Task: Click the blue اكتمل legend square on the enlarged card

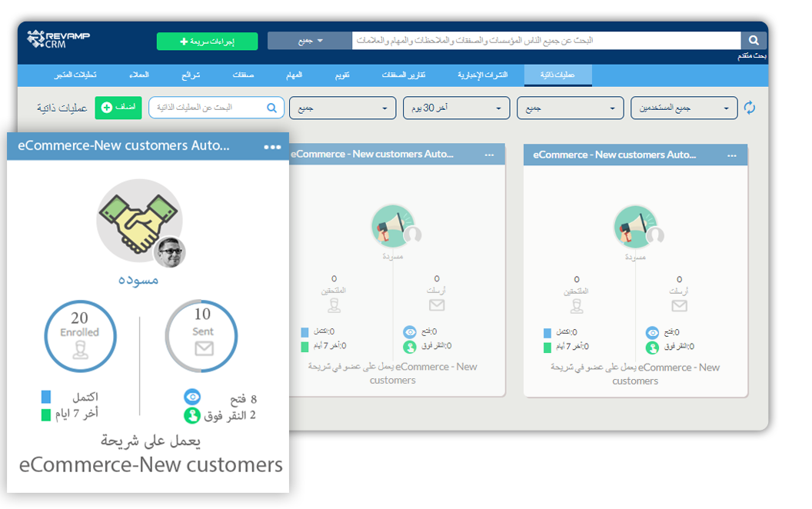Action: click(x=46, y=397)
